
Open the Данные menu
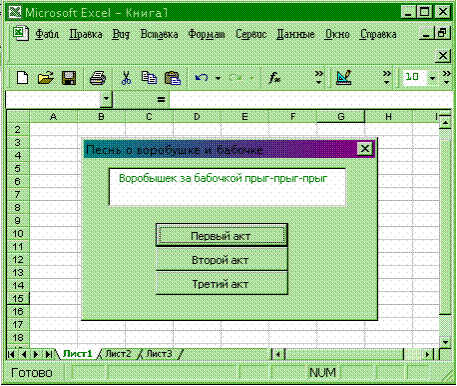tap(296, 34)
